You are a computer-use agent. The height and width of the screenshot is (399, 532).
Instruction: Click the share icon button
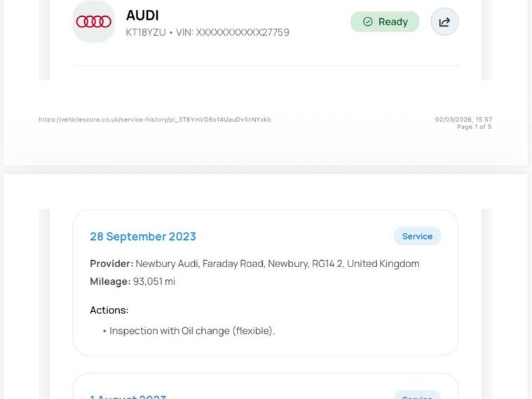[x=444, y=22]
